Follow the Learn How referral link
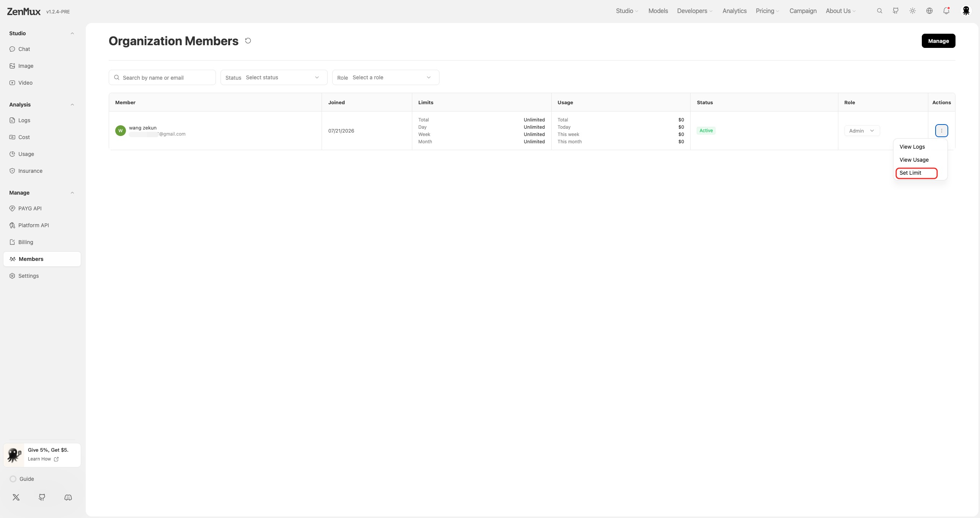This screenshot has width=980, height=518. (43, 459)
